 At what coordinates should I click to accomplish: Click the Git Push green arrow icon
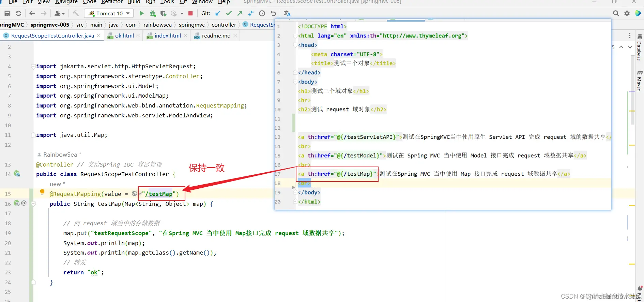tap(240, 13)
